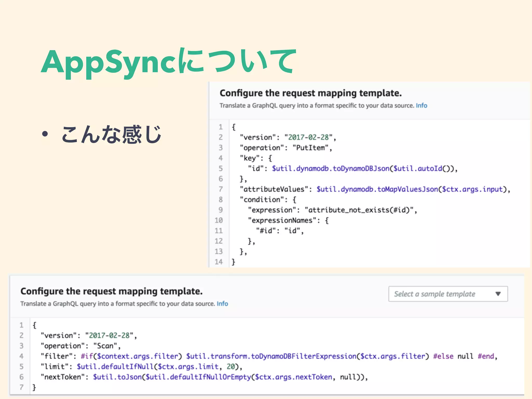Click the "expressionNames" line in upper editor
This screenshot has width=532, height=399.
pos(288,221)
